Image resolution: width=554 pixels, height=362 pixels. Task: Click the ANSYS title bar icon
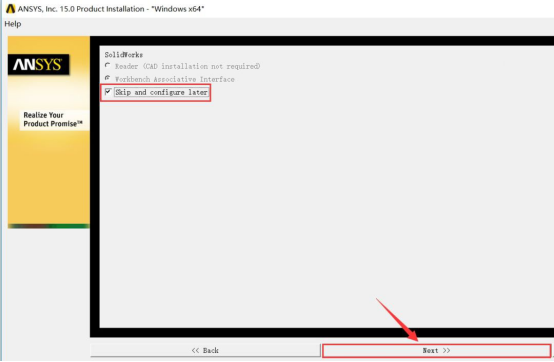(x=11, y=8)
